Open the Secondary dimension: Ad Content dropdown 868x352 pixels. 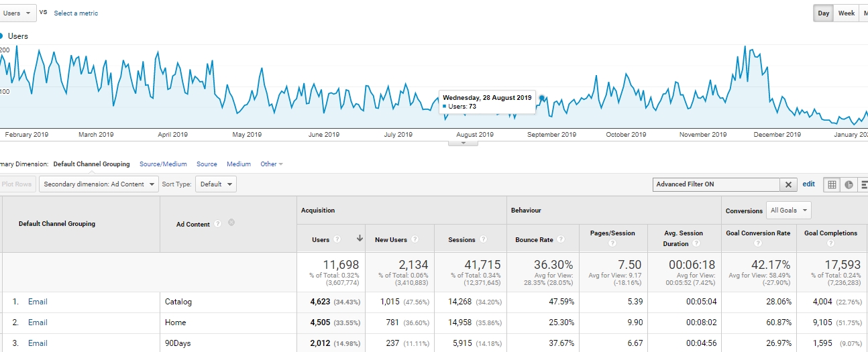tap(99, 184)
